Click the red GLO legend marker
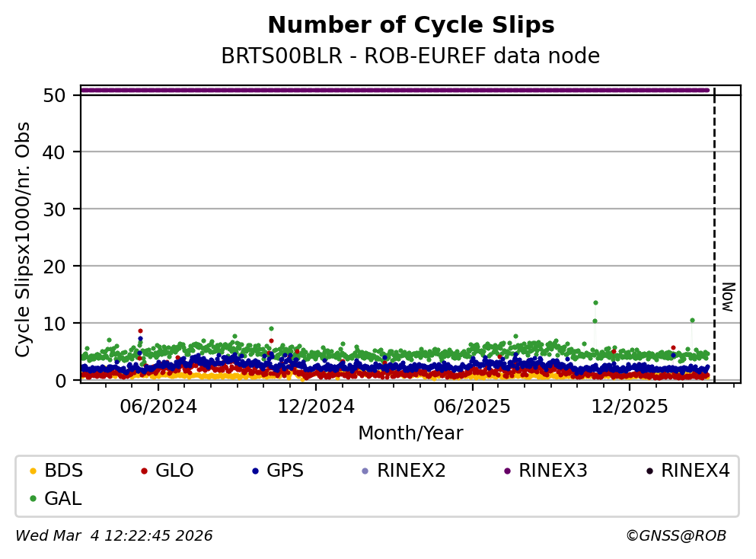The image size is (756, 559). [x=143, y=471]
